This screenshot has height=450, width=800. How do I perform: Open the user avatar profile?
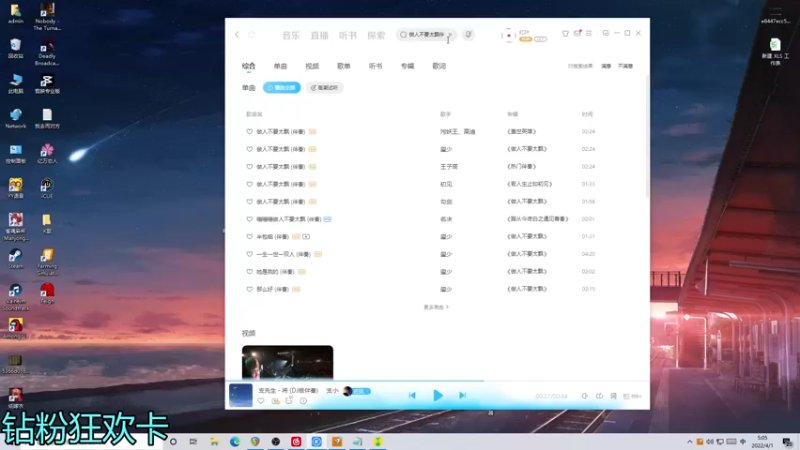pyautogui.click(x=509, y=35)
